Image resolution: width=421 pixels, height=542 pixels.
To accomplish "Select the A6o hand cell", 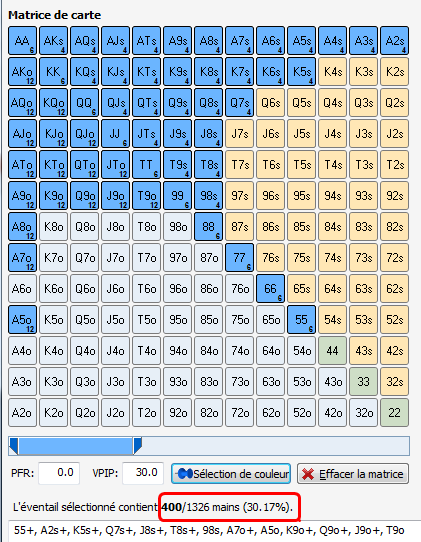I will click(22, 289).
